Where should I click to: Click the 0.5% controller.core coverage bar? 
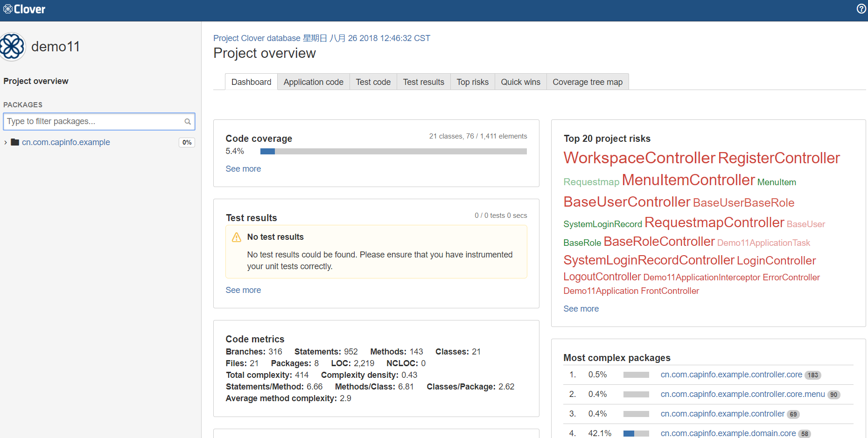[636, 375]
